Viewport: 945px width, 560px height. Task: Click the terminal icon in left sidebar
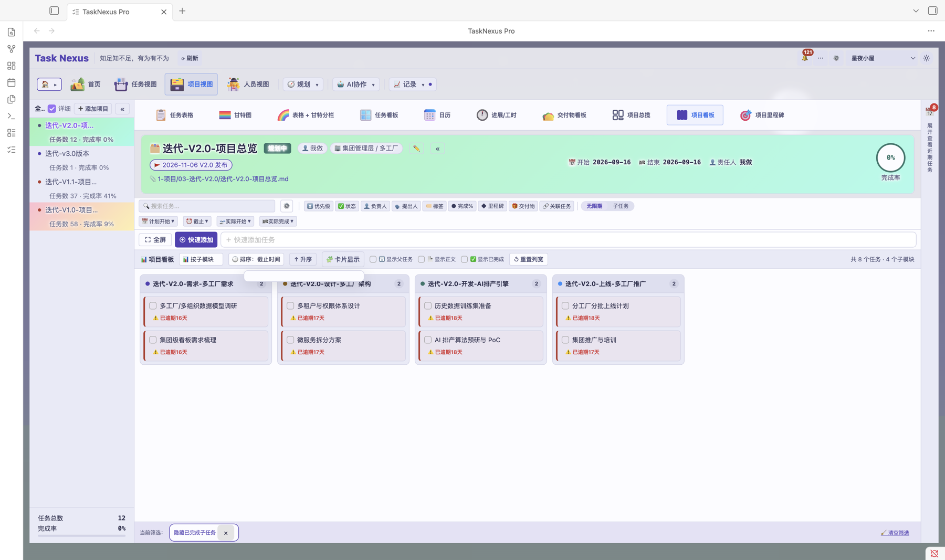coord(12,116)
